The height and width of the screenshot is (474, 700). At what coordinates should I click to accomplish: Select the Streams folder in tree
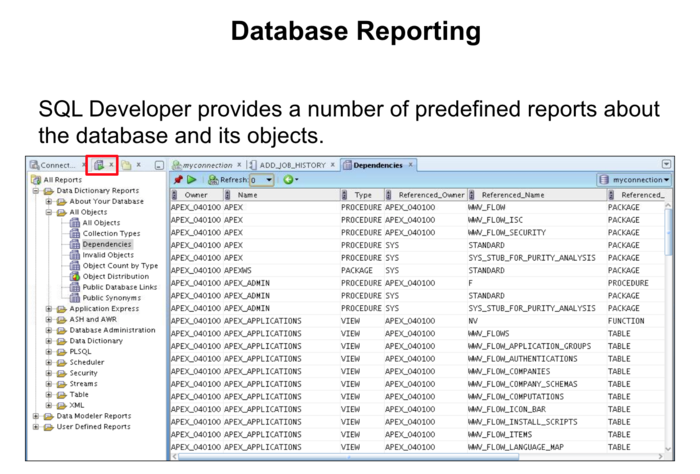click(83, 383)
